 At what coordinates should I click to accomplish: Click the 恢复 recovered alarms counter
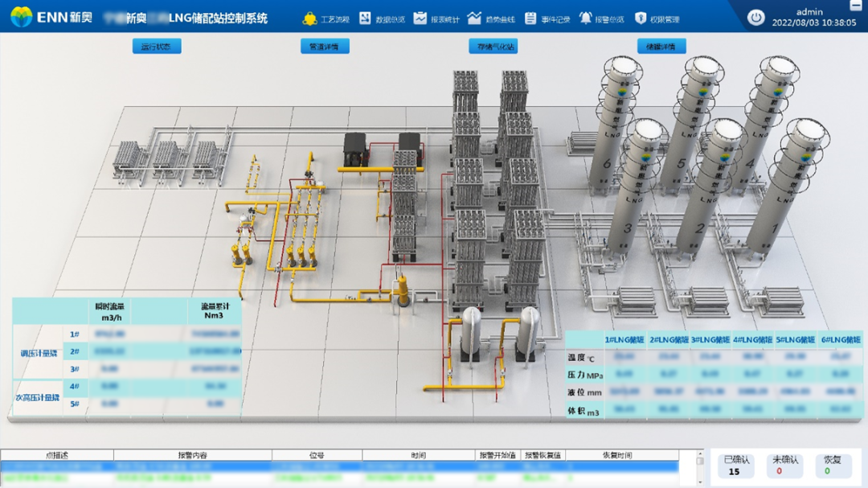pos(833,465)
